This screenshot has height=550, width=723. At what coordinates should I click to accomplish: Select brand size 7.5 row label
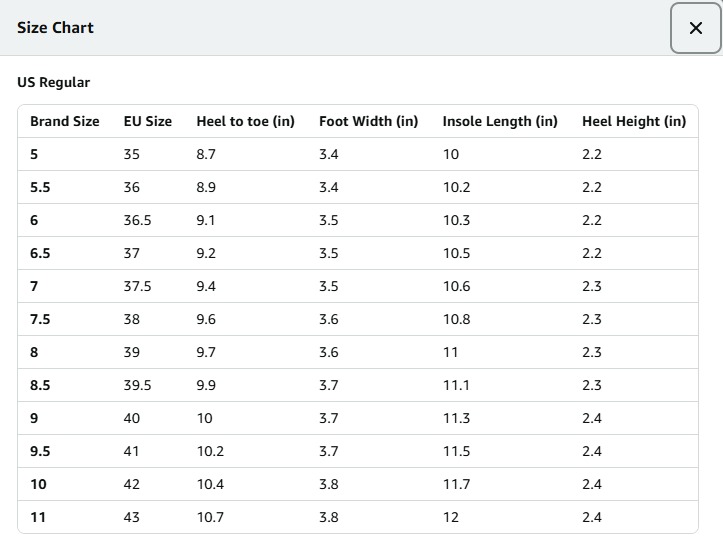pos(40,319)
